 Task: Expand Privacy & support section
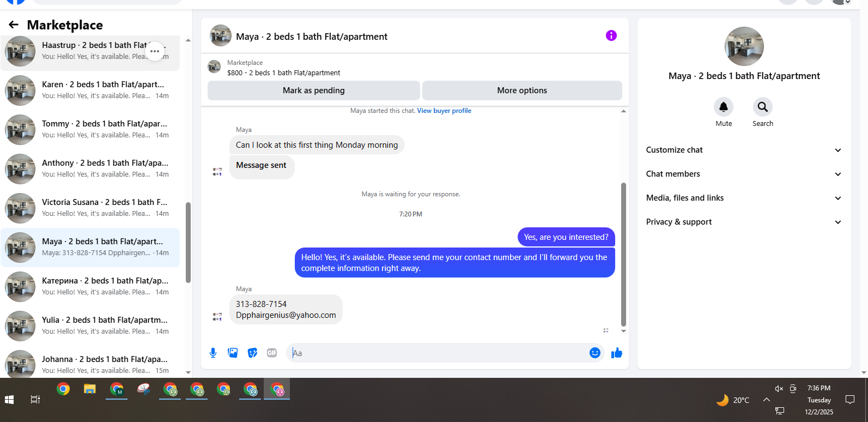[x=744, y=222]
